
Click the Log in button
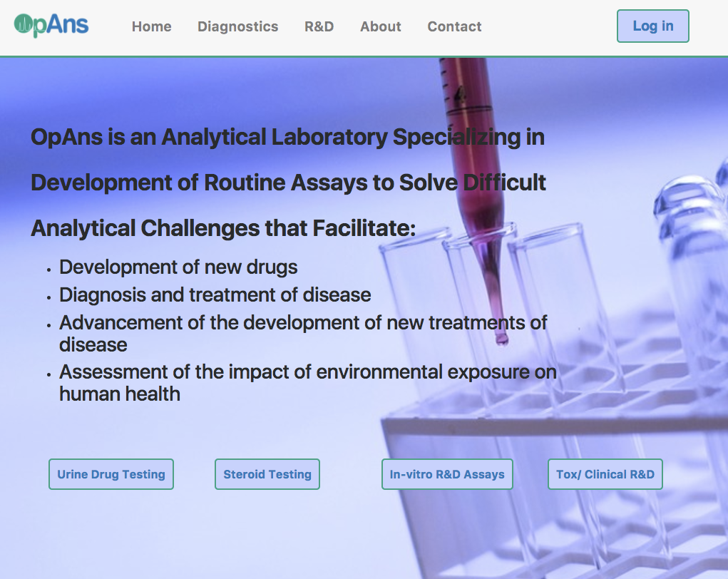[652, 26]
